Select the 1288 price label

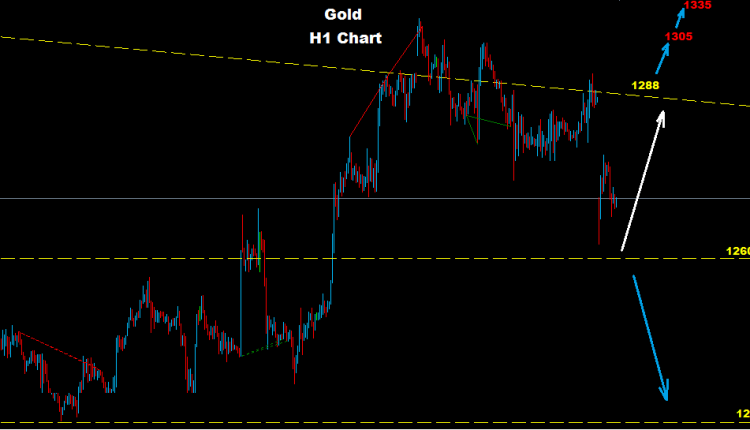click(645, 85)
